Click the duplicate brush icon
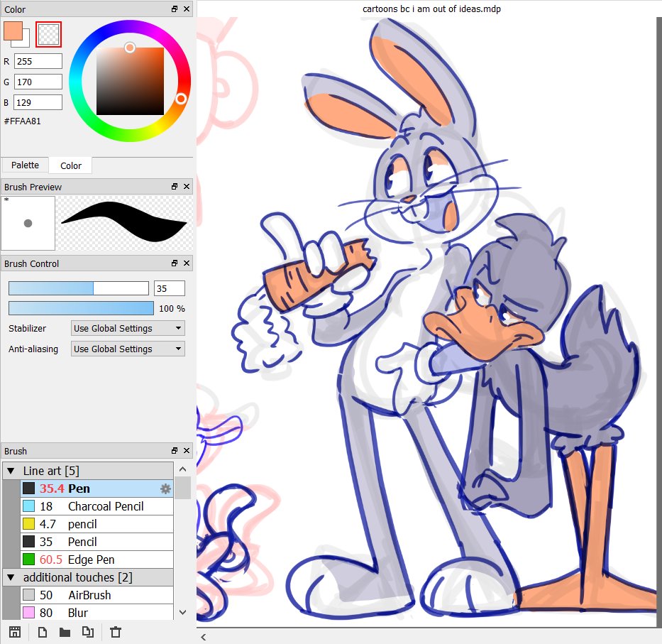662x644 pixels. 88,632
